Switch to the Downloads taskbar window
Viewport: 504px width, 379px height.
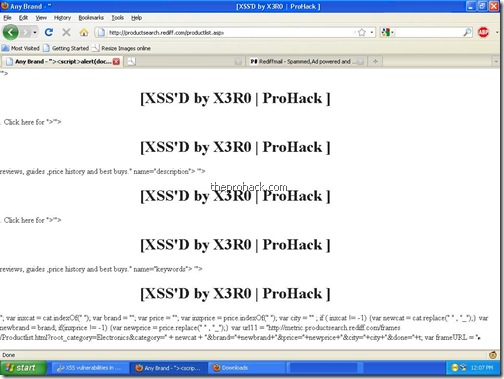click(x=247, y=368)
